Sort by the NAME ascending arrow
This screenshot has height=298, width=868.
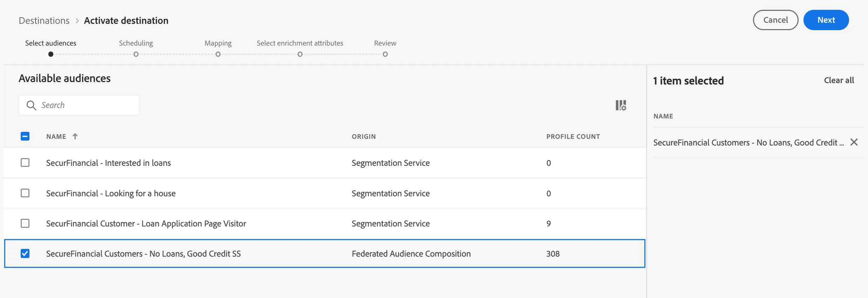(75, 136)
